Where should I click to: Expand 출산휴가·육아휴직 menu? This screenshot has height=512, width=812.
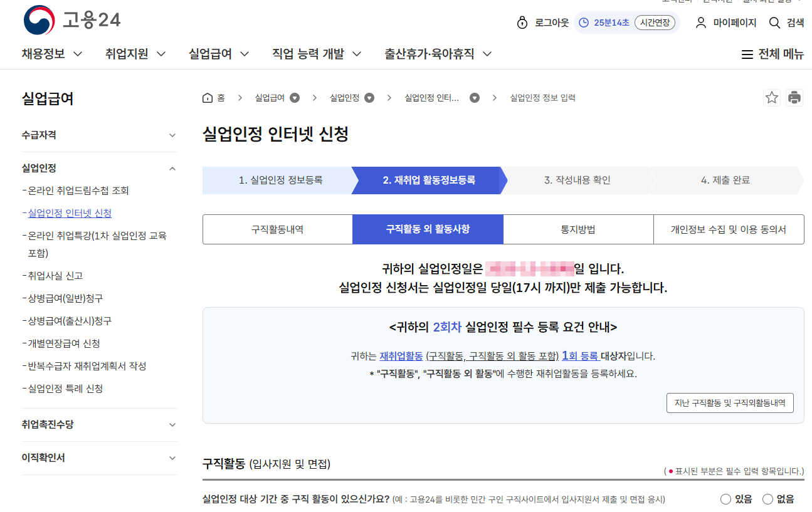point(438,54)
